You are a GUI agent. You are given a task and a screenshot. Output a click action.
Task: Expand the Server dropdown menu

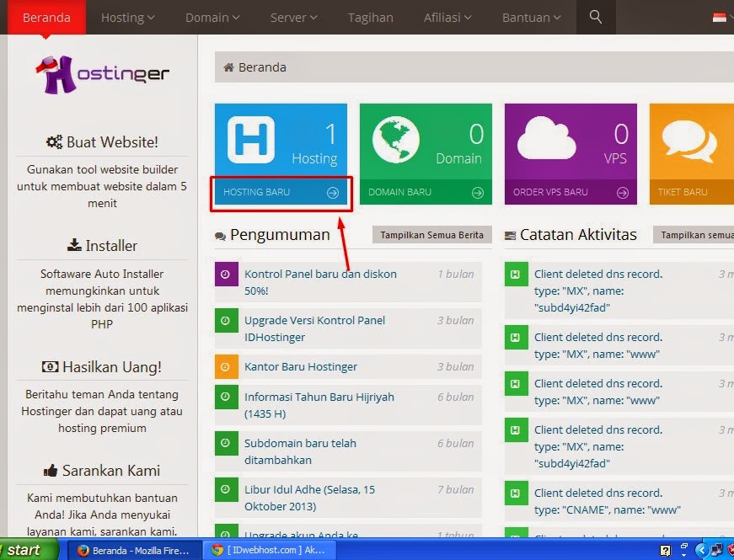tap(293, 18)
